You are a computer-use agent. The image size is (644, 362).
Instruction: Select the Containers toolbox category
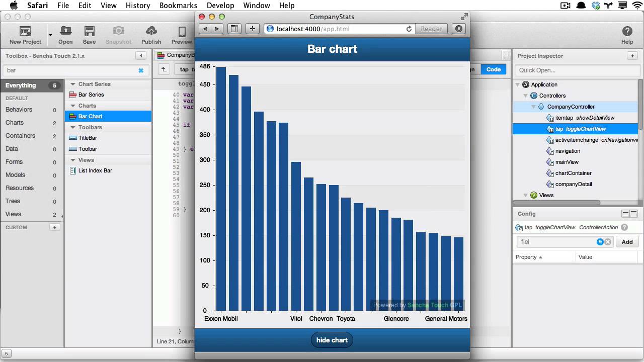[x=32, y=136]
